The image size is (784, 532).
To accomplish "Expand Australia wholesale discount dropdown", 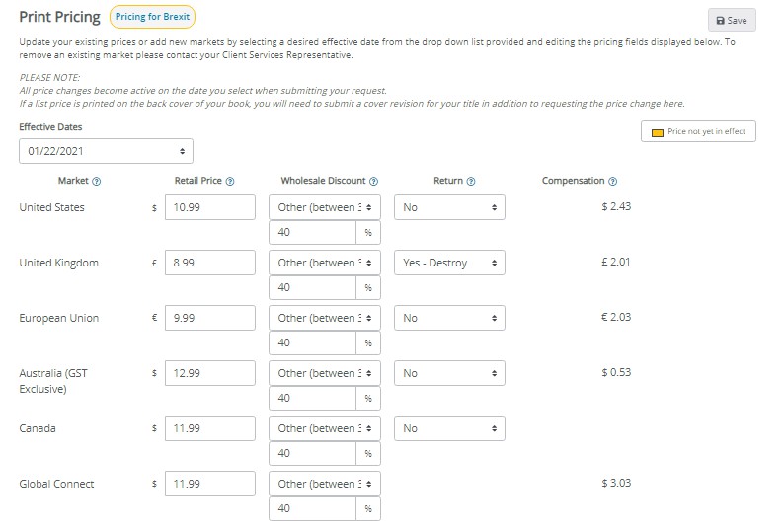I will click(325, 374).
